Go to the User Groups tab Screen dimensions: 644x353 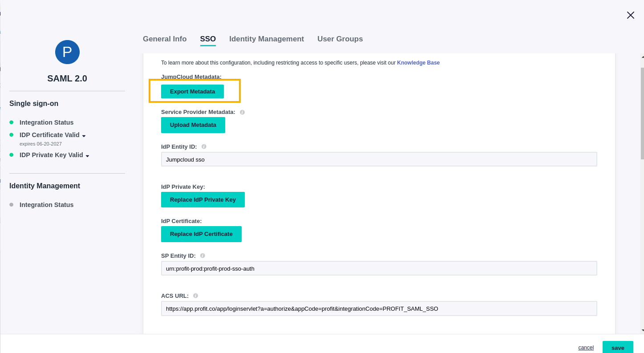click(x=340, y=39)
